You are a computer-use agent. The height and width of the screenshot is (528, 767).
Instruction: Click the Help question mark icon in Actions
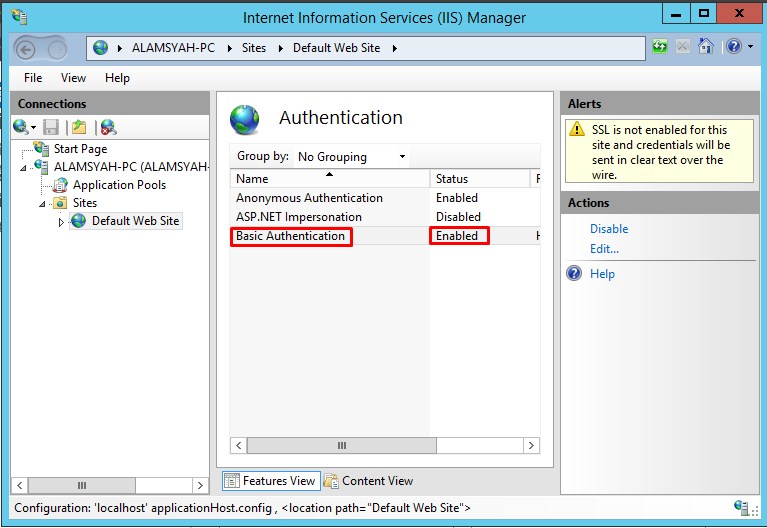click(x=574, y=273)
